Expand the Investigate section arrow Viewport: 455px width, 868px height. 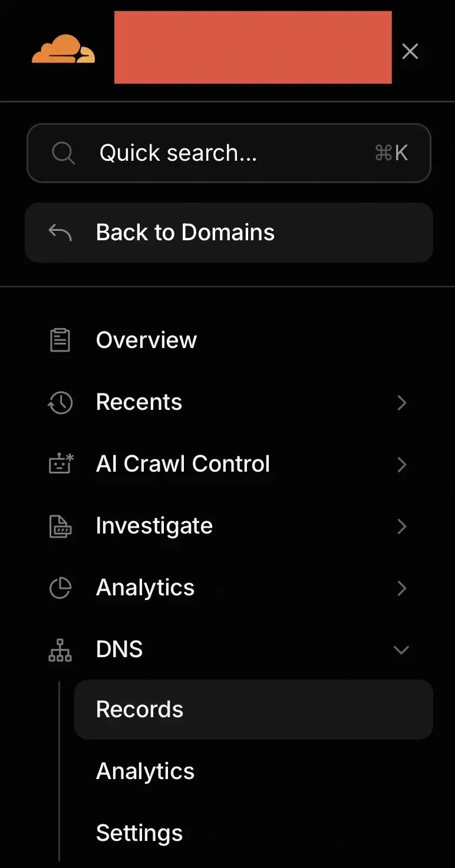(402, 526)
